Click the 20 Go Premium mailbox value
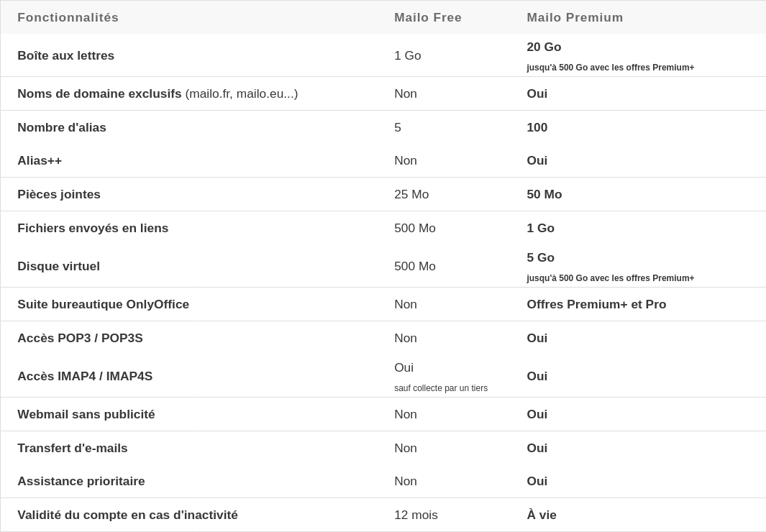Viewport: 766px width, 532px height. pos(544,47)
